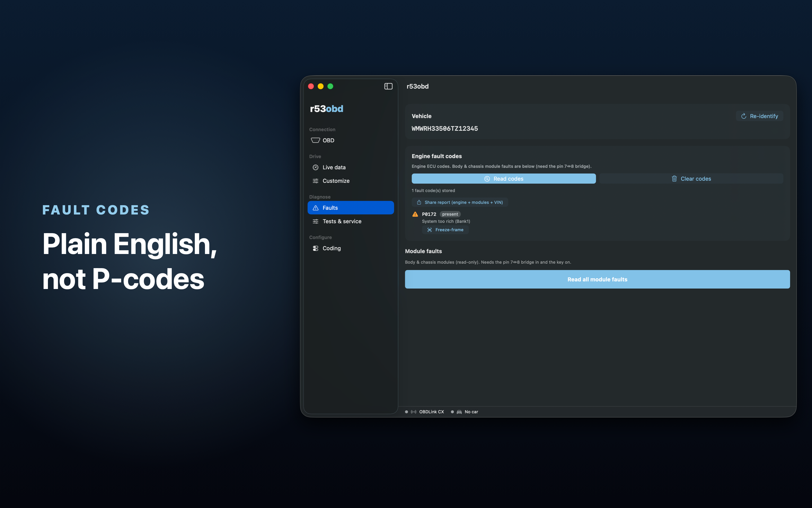The width and height of the screenshot is (812, 508).
Task: Click the OBDLink CX wireless signal icon
Action: coord(414,412)
